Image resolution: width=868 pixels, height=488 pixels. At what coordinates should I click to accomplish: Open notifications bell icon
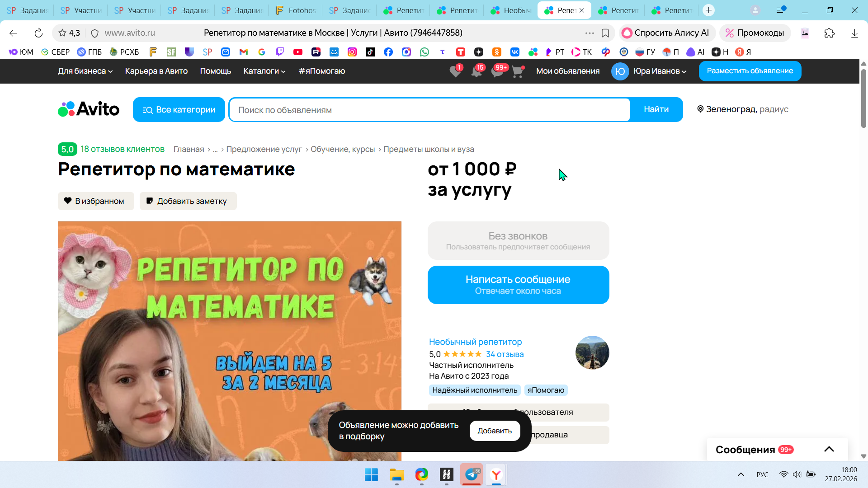coord(476,71)
